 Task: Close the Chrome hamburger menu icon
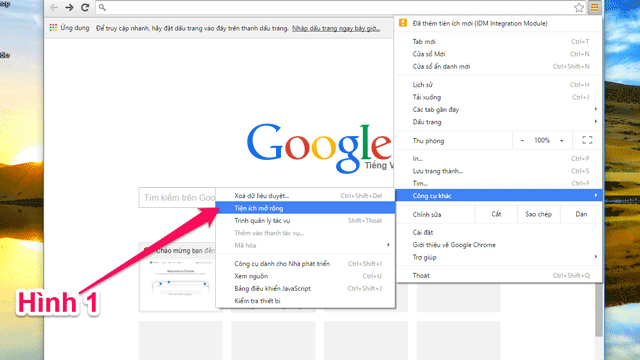(x=594, y=7)
